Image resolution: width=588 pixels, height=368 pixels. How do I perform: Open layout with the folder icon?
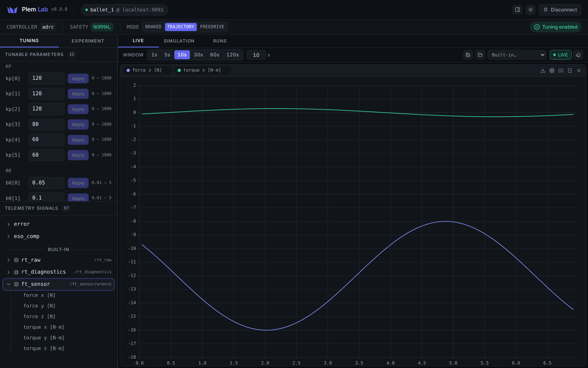click(480, 55)
